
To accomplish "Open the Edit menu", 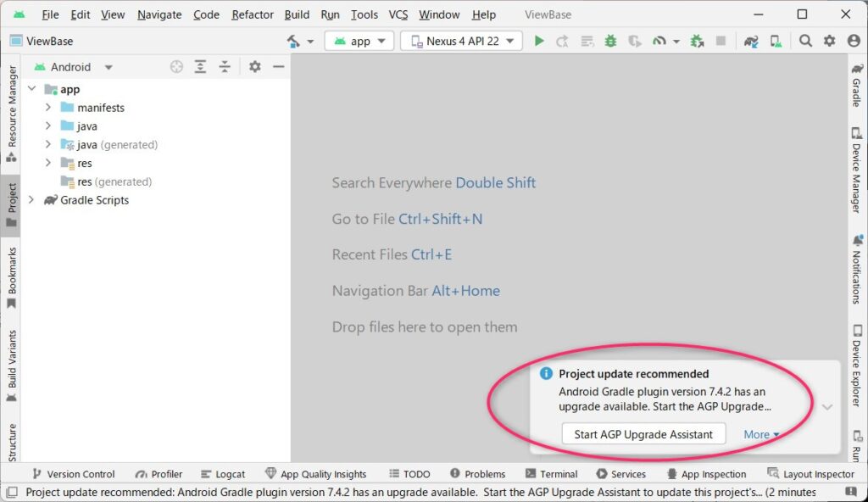I will point(81,14).
